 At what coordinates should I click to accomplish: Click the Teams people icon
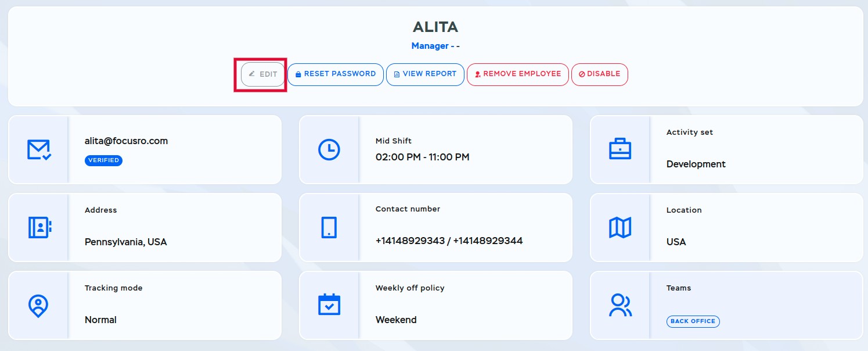(620, 305)
